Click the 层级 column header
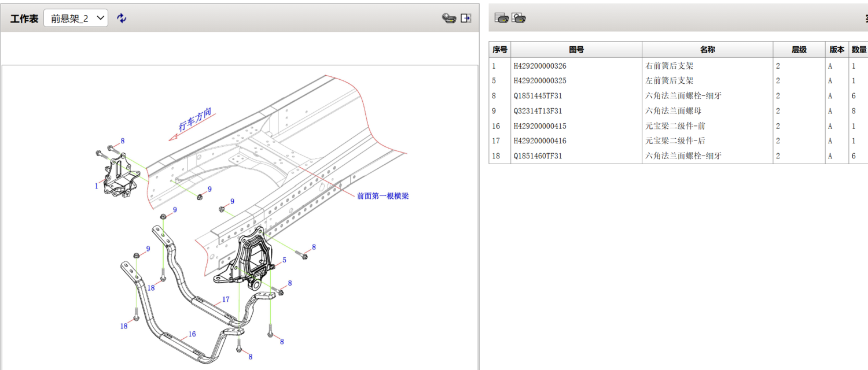 [799, 50]
